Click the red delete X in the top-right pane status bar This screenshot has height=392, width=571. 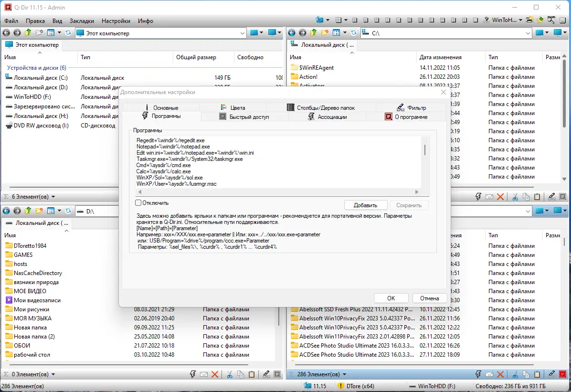tap(500, 197)
